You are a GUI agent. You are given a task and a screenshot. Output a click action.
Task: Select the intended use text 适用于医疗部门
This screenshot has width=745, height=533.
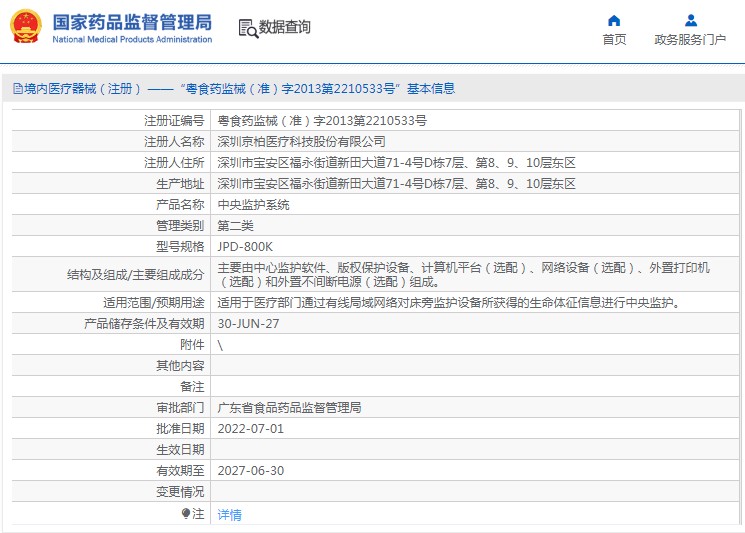pyautogui.click(x=449, y=303)
